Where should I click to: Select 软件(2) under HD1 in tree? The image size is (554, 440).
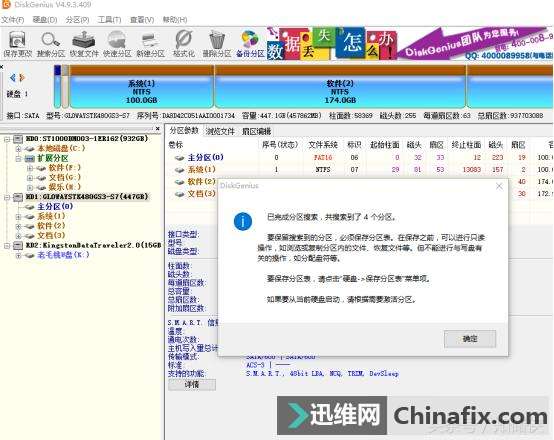[52, 226]
